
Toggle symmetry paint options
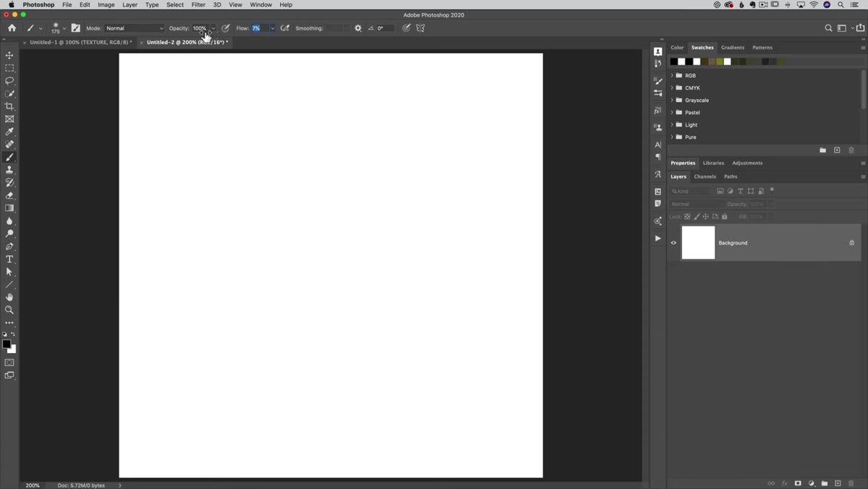(420, 28)
